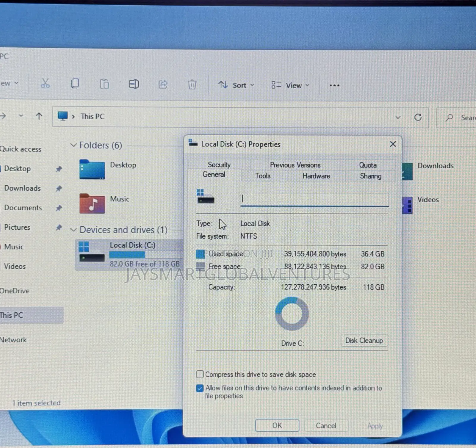The width and height of the screenshot is (476, 448).
Task: Collapse the Folders (6) section
Action: coord(73,145)
